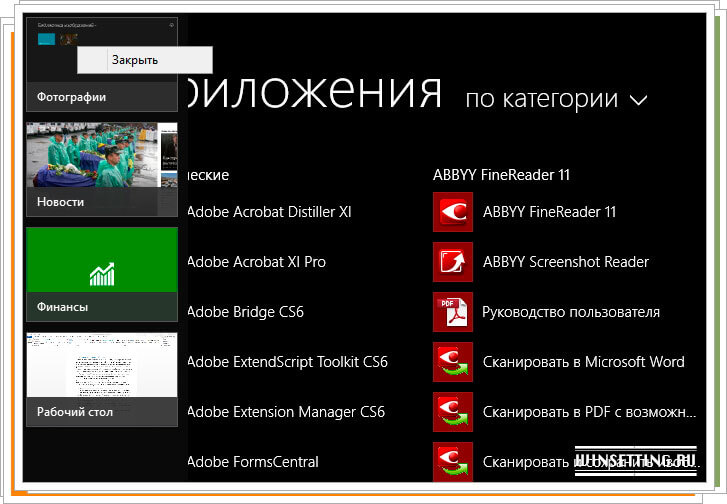
Task: Click the ABBYY FineReader 11 app label
Action: point(549,212)
